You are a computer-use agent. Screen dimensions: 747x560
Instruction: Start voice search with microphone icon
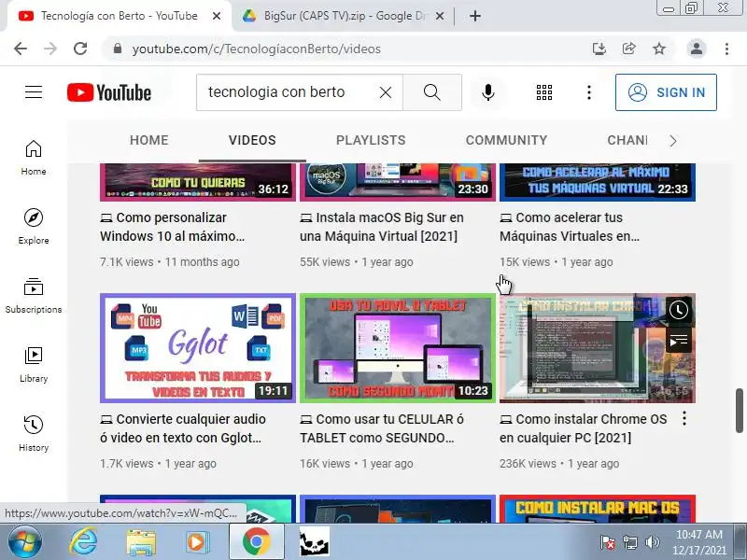tap(487, 92)
